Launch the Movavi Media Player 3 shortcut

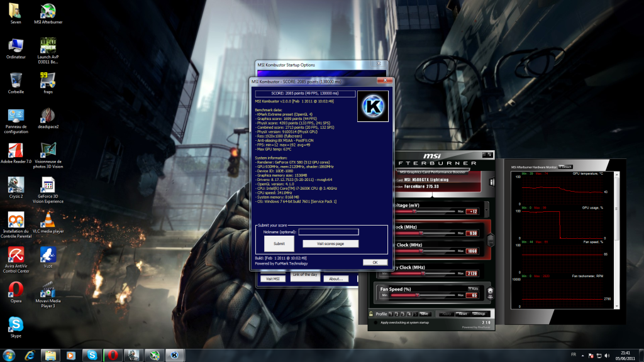pyautogui.click(x=48, y=295)
